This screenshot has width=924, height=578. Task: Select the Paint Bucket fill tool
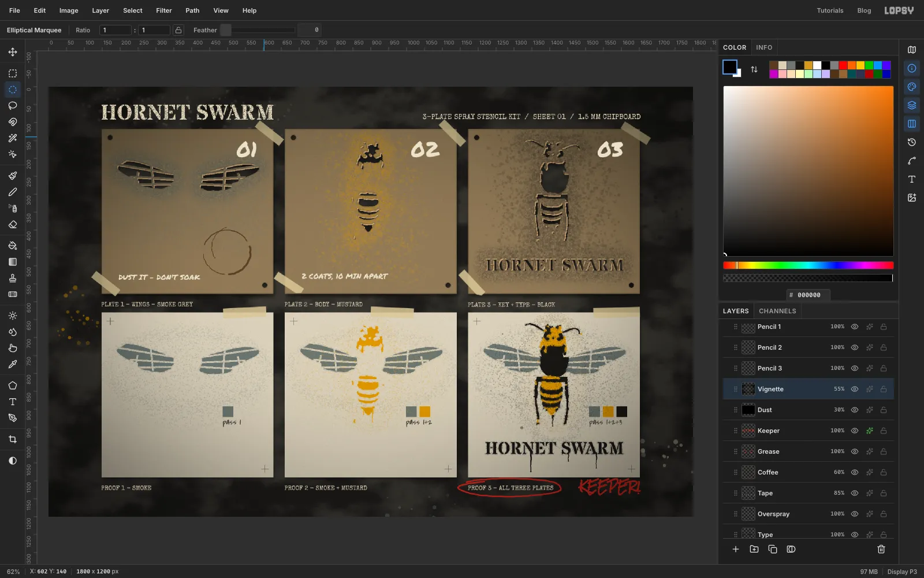click(13, 246)
